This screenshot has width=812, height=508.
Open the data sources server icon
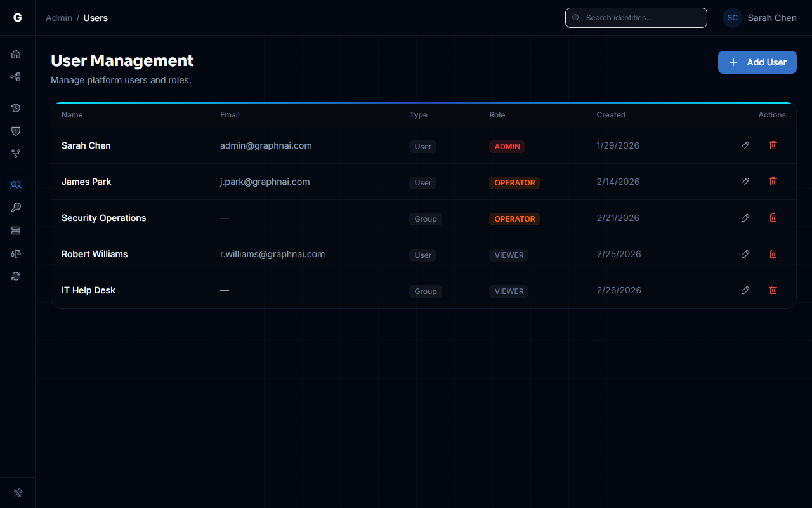pyautogui.click(x=16, y=231)
